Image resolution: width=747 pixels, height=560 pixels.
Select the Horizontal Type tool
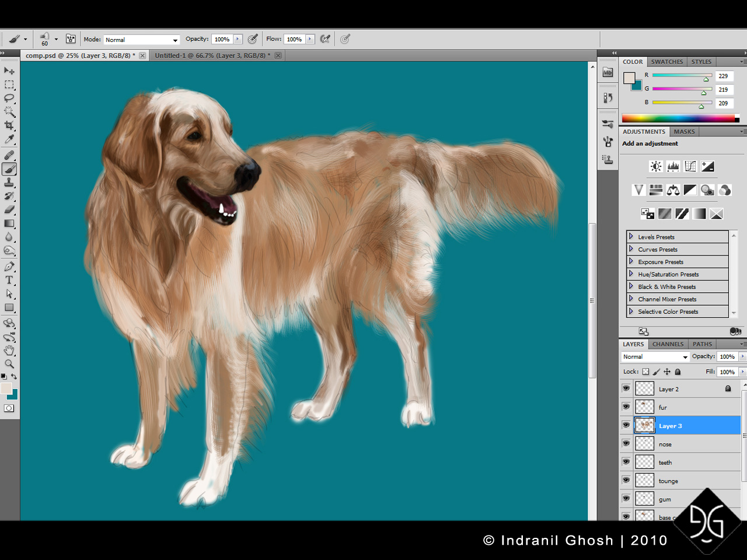pyautogui.click(x=8, y=279)
